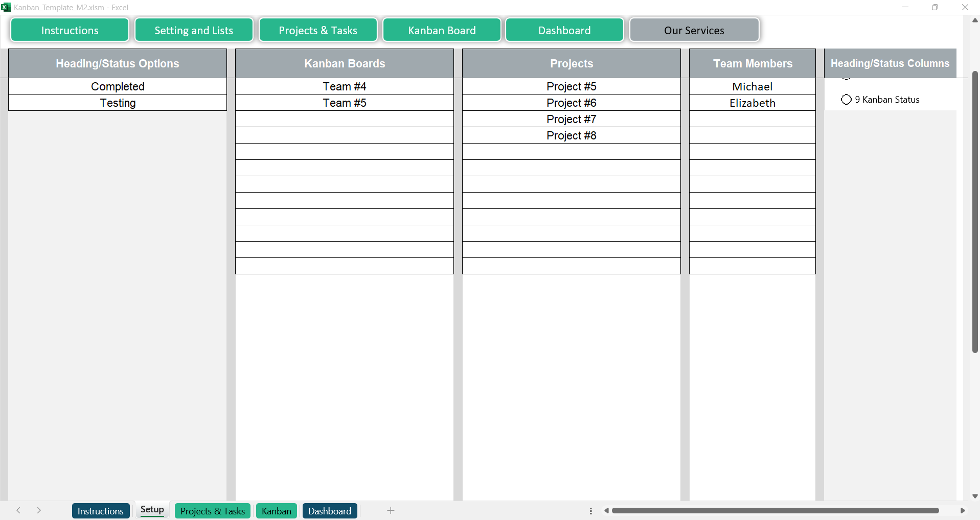The height and width of the screenshot is (520, 980).
Task: Open the Kanban sheet tab
Action: pyautogui.click(x=276, y=510)
